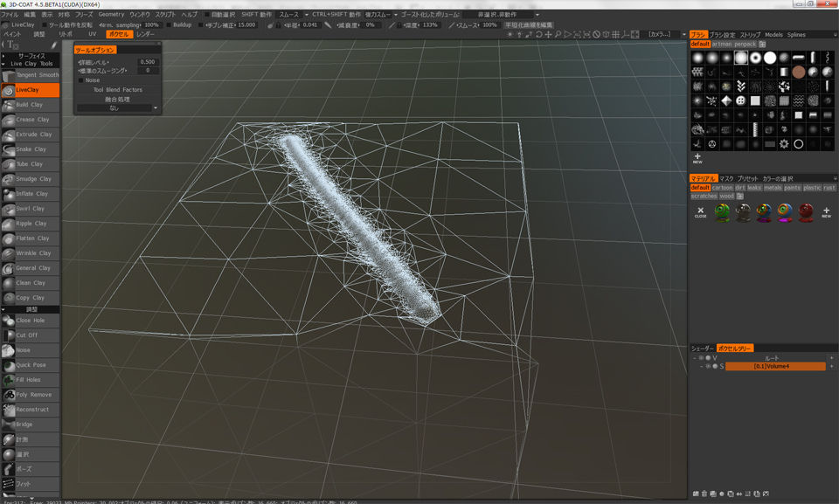The image size is (839, 504).
Task: Toggle the 自動選択 checkbox
Action: (207, 15)
